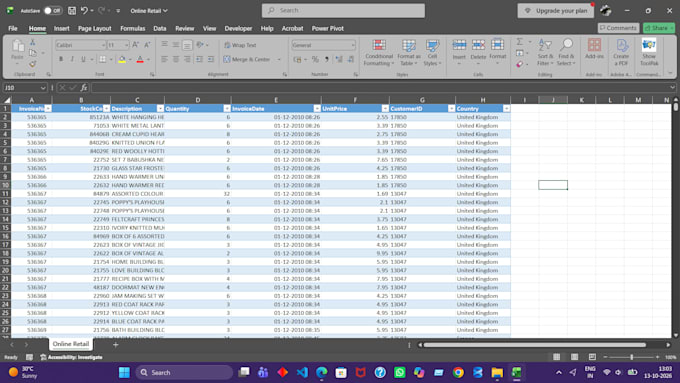
Task: Click the AutoSum sigma icon
Action: tap(520, 42)
